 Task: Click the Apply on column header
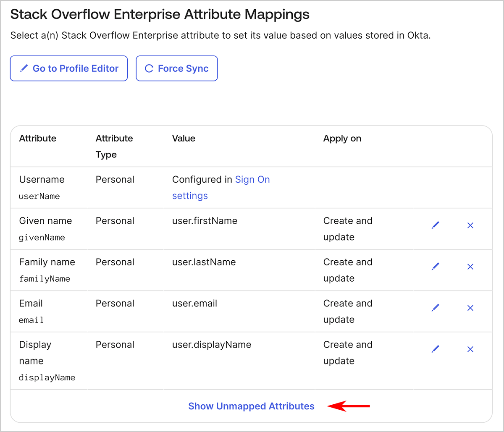[x=342, y=139]
